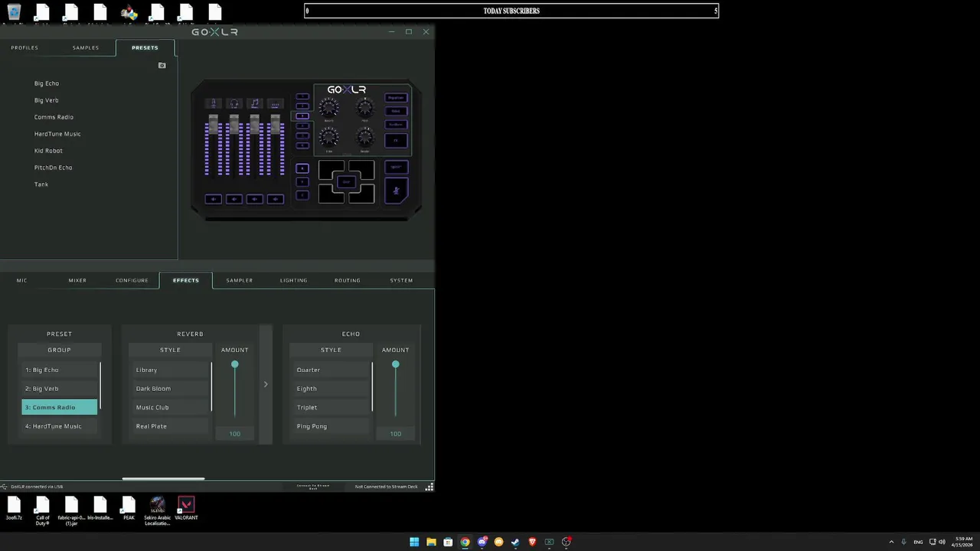The image size is (980, 551).
Task: Click the grid icon in status bar
Action: (430, 487)
